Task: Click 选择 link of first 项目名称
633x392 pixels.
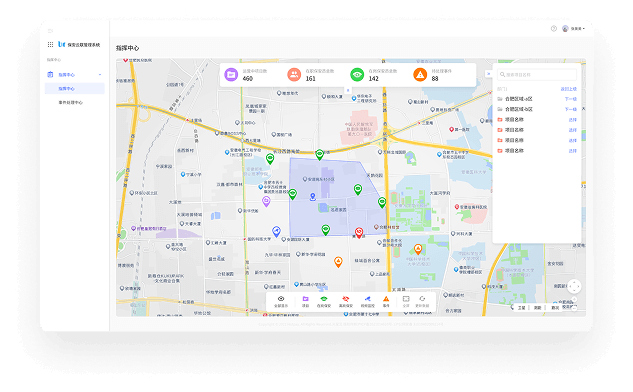Action: click(x=572, y=120)
